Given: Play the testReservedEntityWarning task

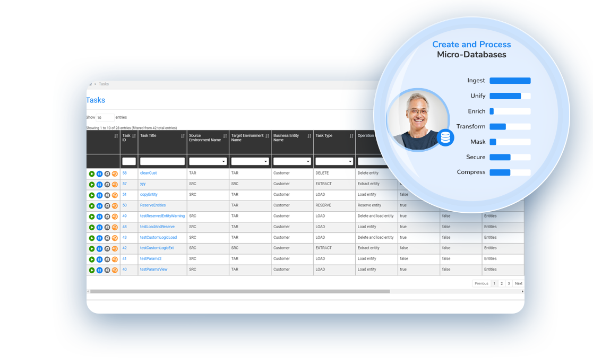Looking at the screenshot, I should coord(92,216).
